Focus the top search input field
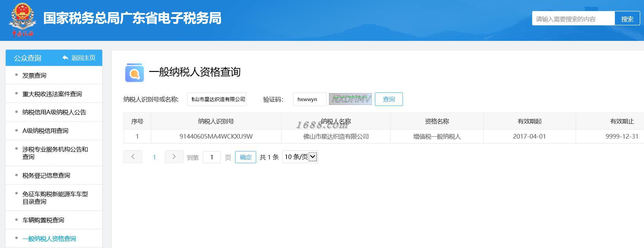 coord(573,19)
